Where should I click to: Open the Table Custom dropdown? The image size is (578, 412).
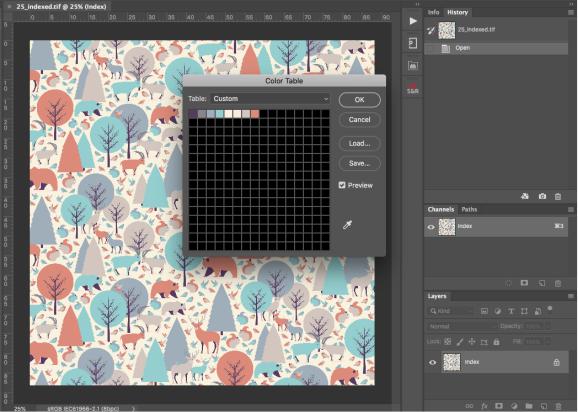270,99
